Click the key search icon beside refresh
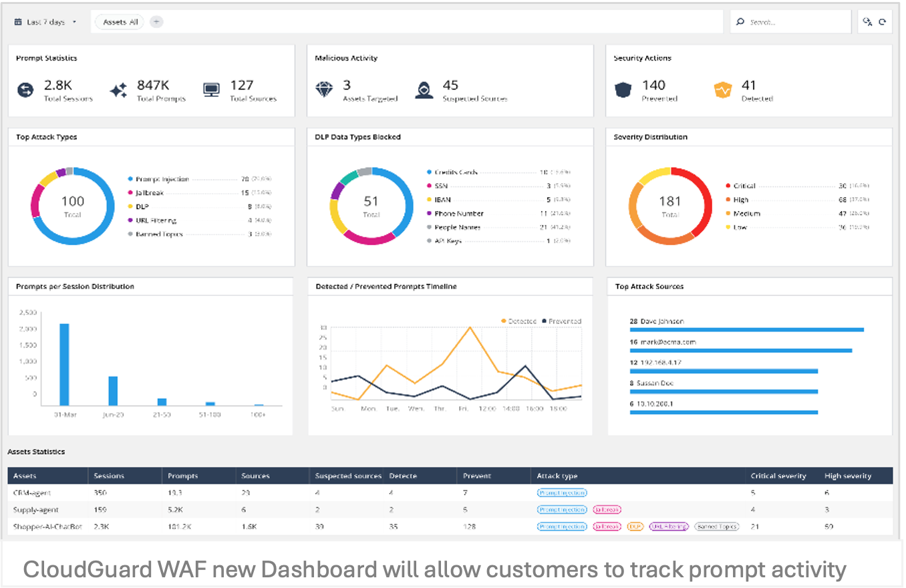The width and height of the screenshot is (906, 588). 867,22
